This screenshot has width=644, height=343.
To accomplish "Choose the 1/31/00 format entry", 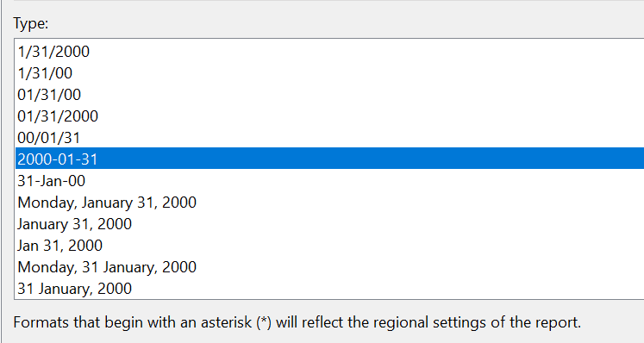I will point(329,73).
